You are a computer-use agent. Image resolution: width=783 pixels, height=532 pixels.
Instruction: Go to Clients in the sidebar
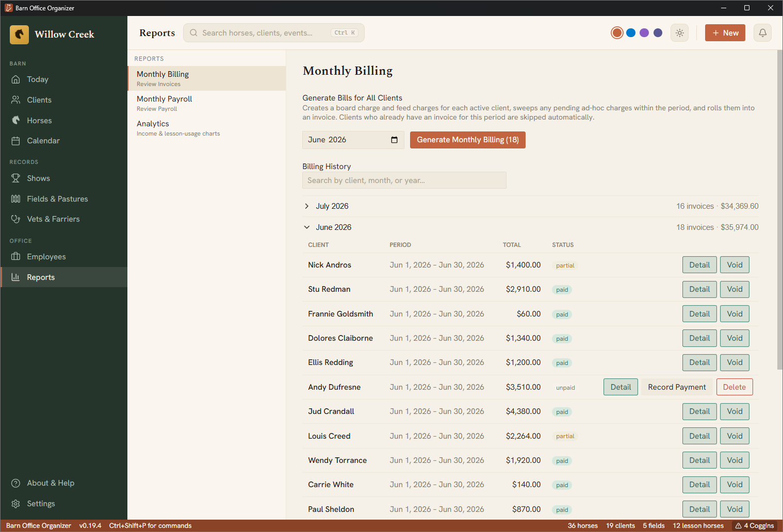64,100
